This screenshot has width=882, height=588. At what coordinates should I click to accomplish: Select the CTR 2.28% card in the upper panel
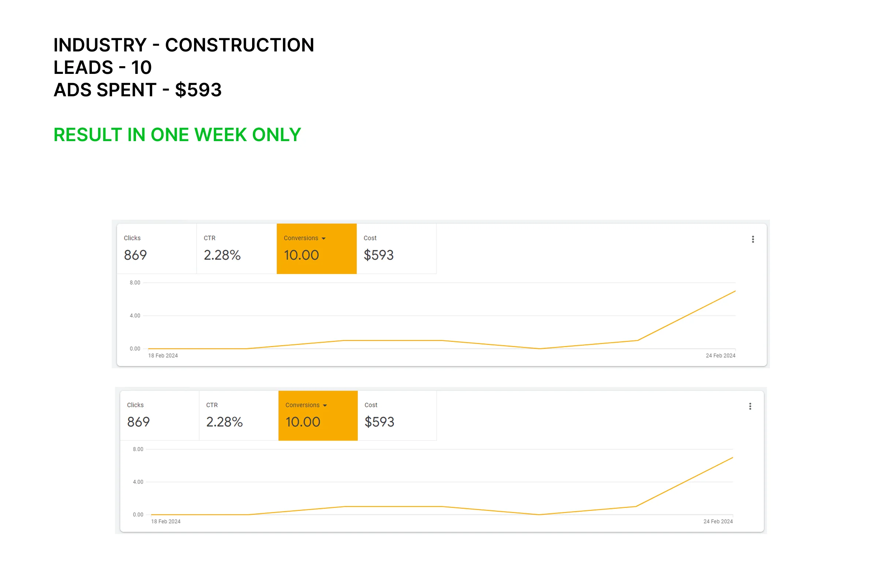[x=236, y=249]
